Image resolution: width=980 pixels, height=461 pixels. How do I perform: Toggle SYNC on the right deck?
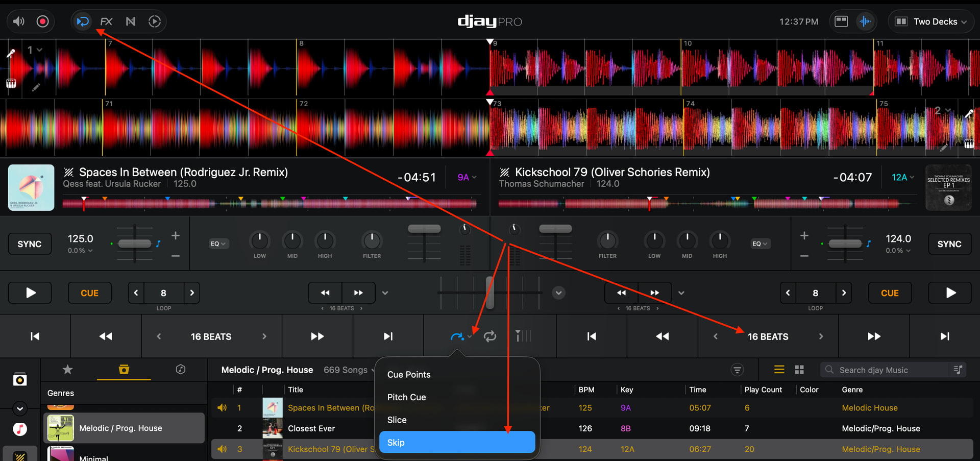[x=949, y=244]
